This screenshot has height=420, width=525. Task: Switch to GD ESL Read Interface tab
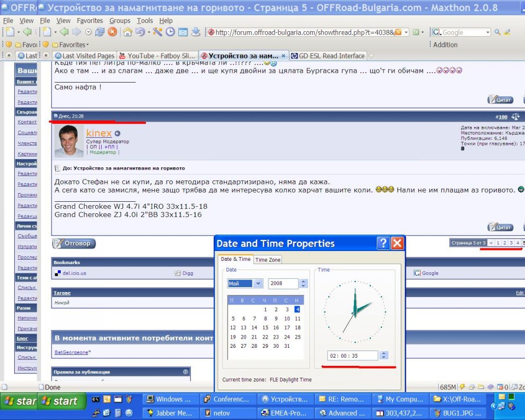(328, 56)
